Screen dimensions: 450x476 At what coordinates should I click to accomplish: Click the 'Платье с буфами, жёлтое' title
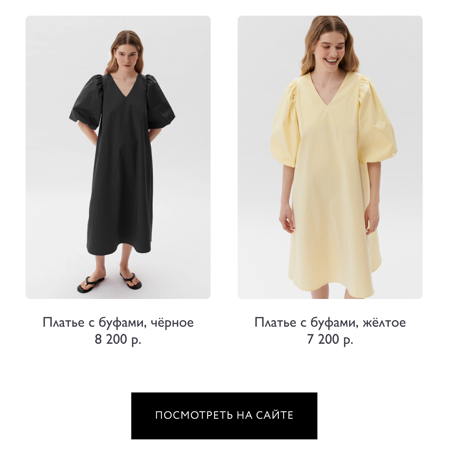pos(330,322)
